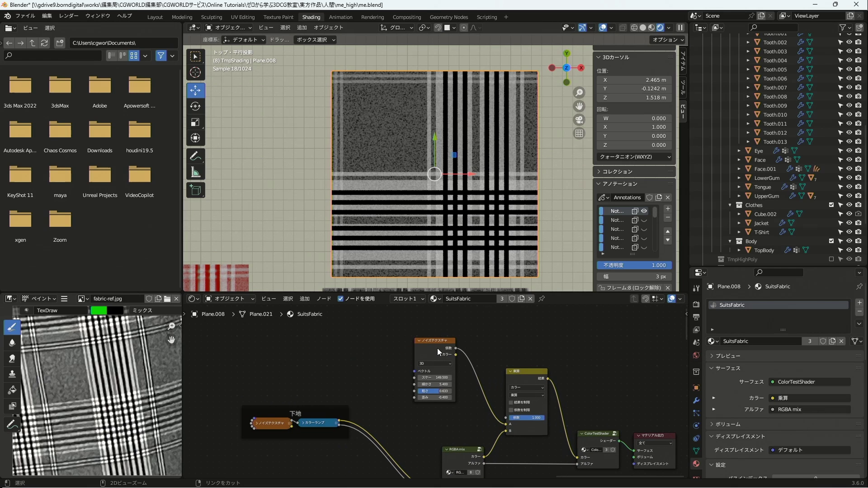This screenshot has height=488, width=868.
Task: Switch to the Texture Paint workspace tab
Action: pyautogui.click(x=278, y=17)
